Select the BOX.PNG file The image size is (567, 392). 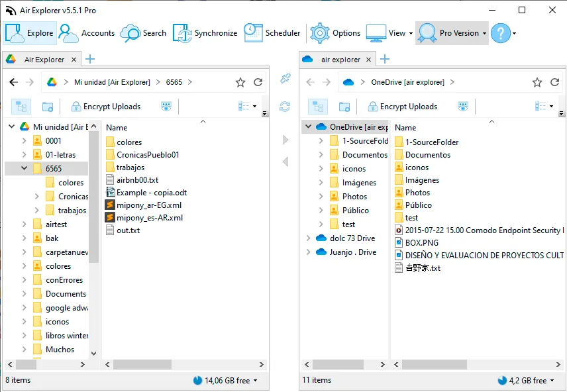pos(422,242)
